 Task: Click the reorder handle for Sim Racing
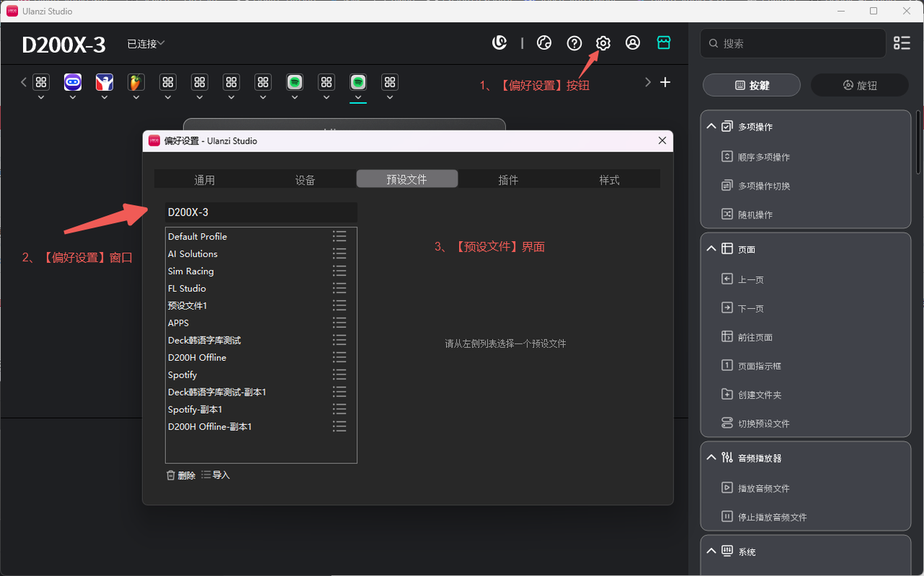339,271
